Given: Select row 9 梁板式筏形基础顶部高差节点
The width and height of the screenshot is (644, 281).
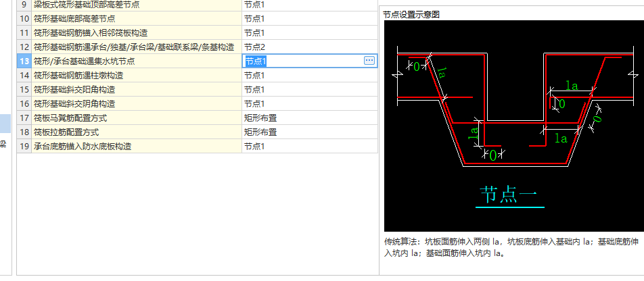Looking at the screenshot, I should 137,5.
